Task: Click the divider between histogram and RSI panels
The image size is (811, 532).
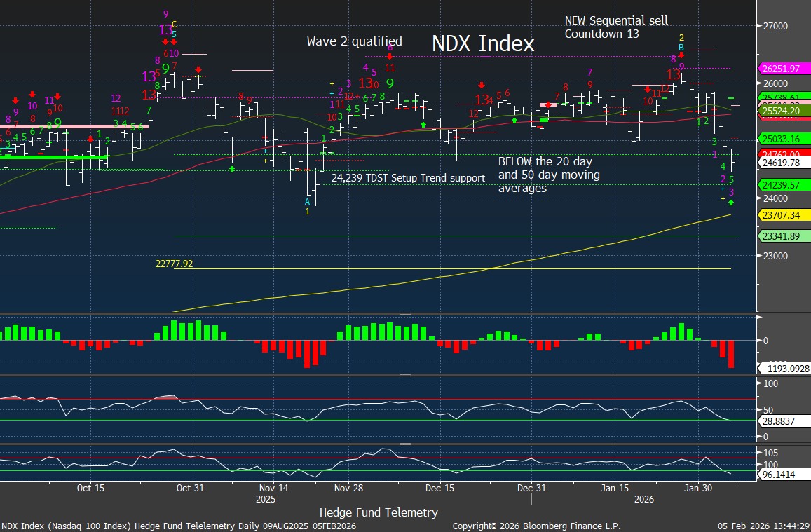Action: 405,376
